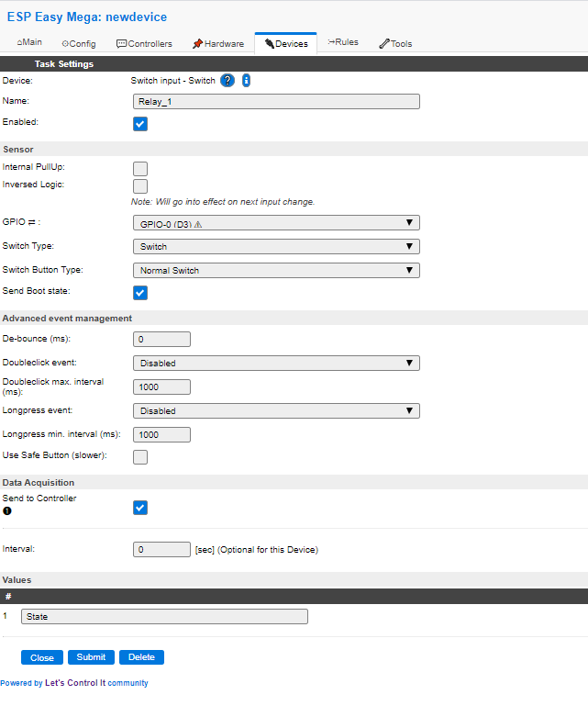Click the Delete button
The height and width of the screenshot is (717, 588).
(141, 657)
